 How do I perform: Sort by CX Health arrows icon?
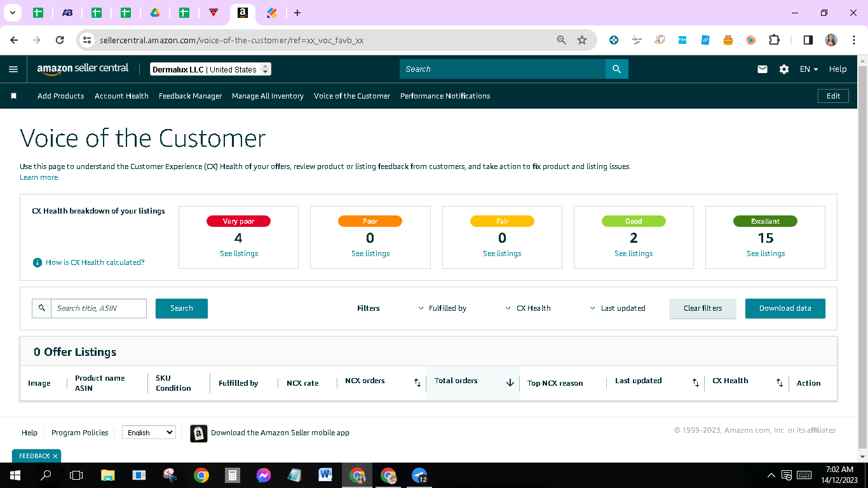pos(780,383)
